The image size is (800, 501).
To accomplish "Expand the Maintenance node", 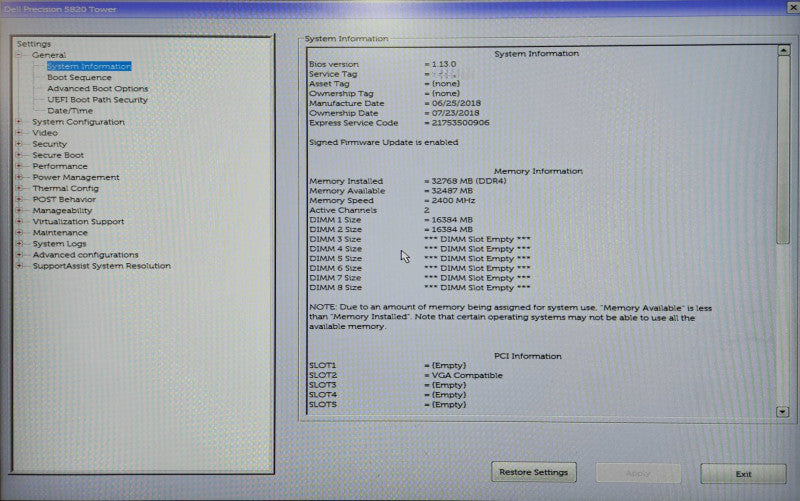I will coord(19,232).
